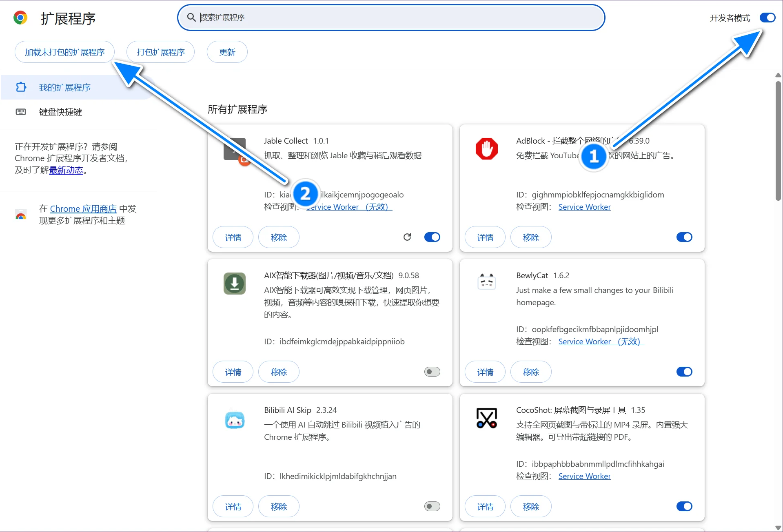Click the Bilibili AI Skip icon
The image size is (783, 532).
coord(234,420)
